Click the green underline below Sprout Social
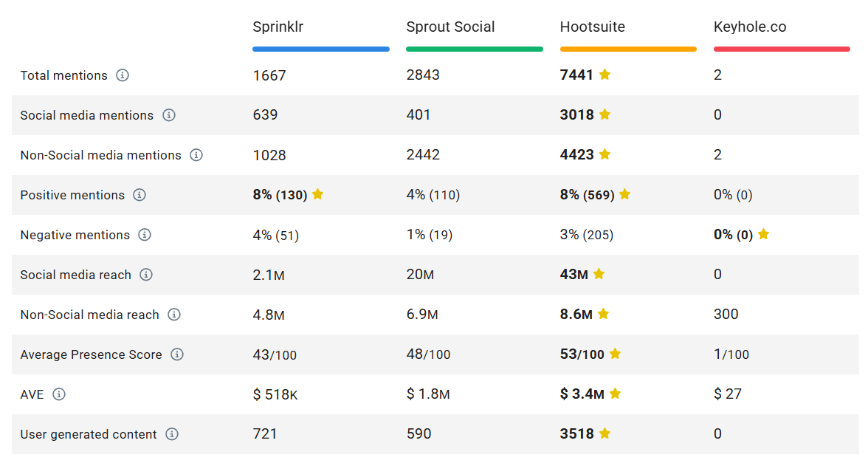868x463 pixels. pos(475,49)
